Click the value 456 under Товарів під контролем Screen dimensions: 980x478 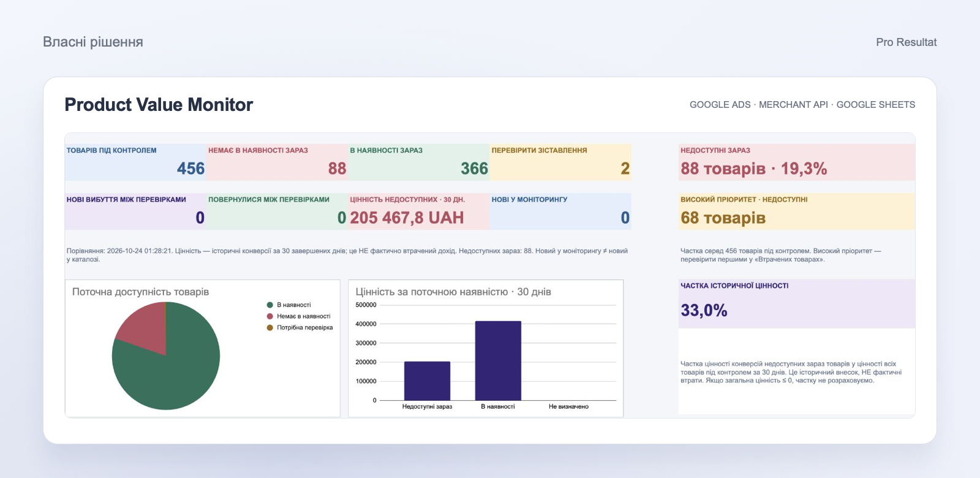click(x=190, y=169)
